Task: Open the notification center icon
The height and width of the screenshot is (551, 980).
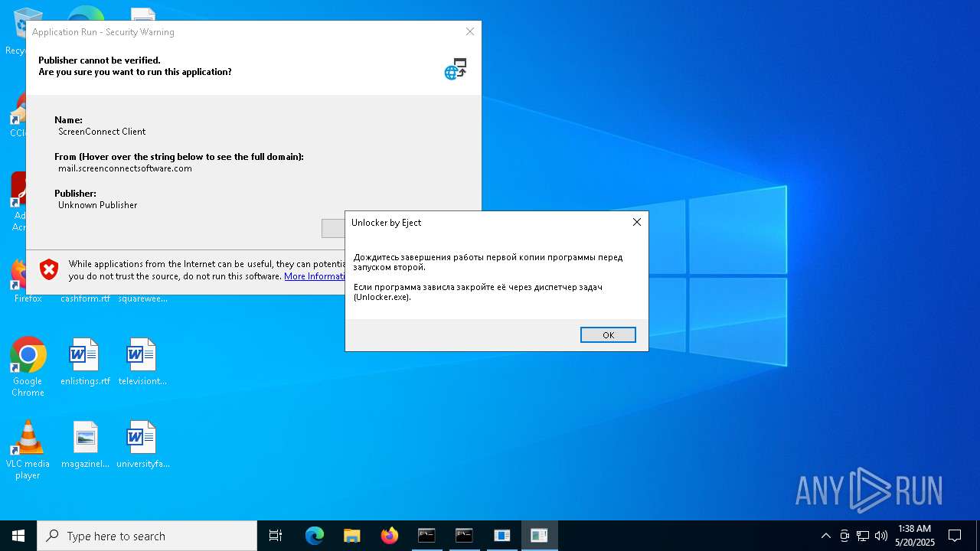Action: (x=955, y=536)
